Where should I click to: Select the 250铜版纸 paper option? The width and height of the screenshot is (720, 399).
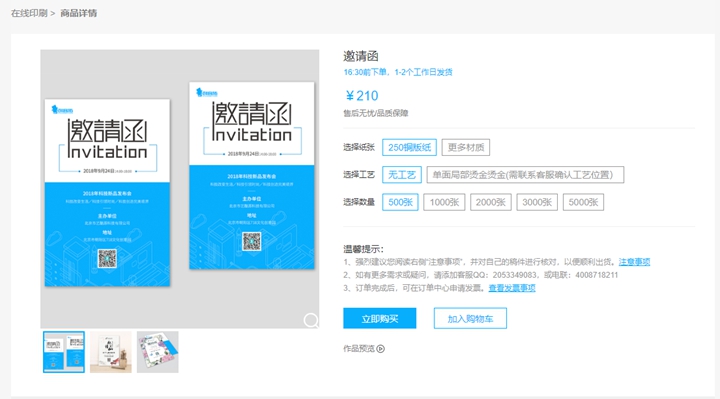[409, 147]
